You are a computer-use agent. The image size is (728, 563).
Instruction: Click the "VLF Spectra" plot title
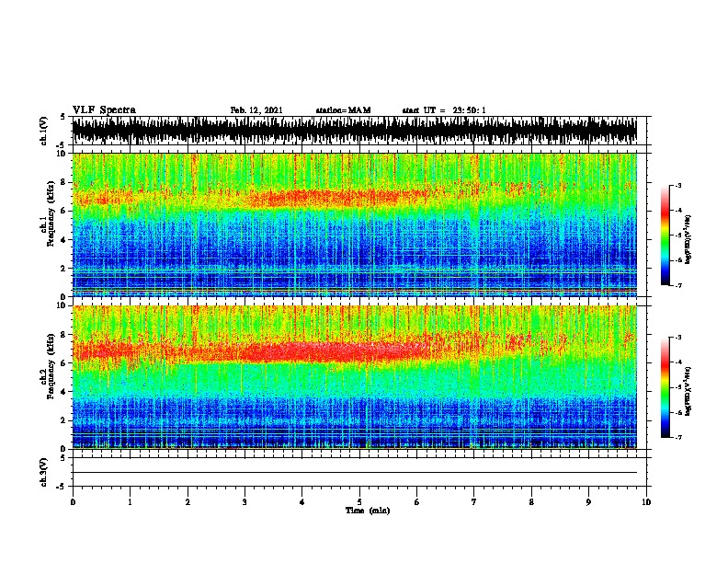coord(104,110)
